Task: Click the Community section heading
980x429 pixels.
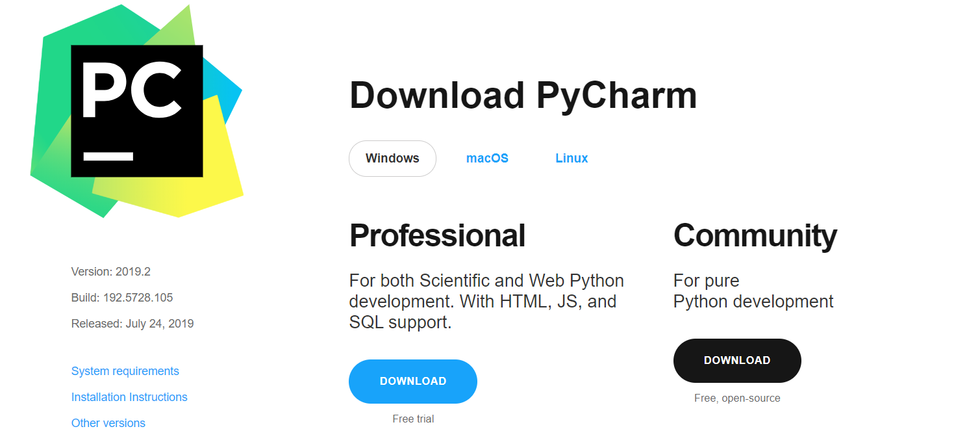Action: point(755,235)
